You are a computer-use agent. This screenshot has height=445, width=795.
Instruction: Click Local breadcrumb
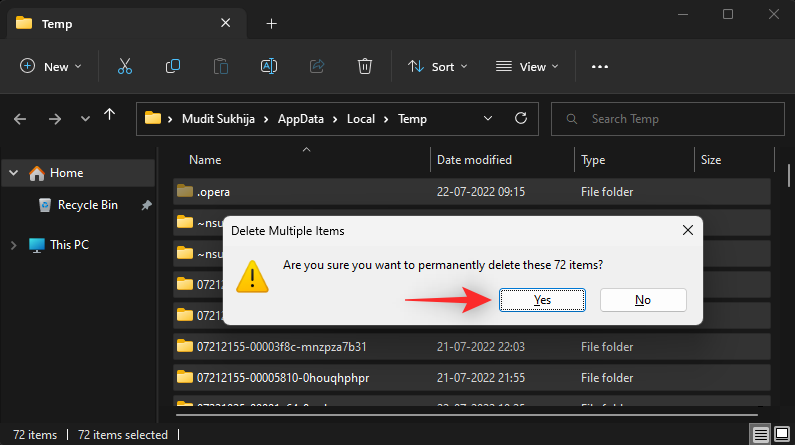361,119
